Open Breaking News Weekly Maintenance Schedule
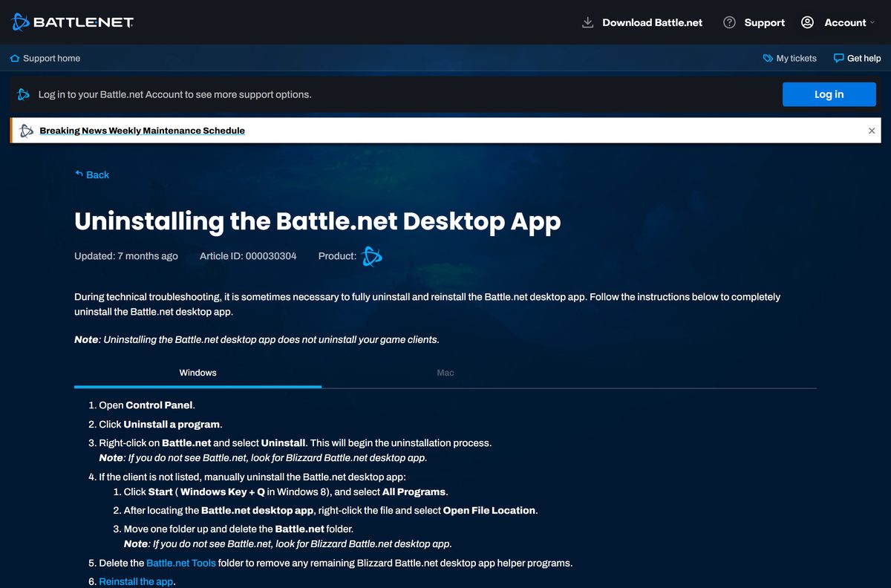Image resolution: width=891 pixels, height=588 pixels. tap(142, 131)
